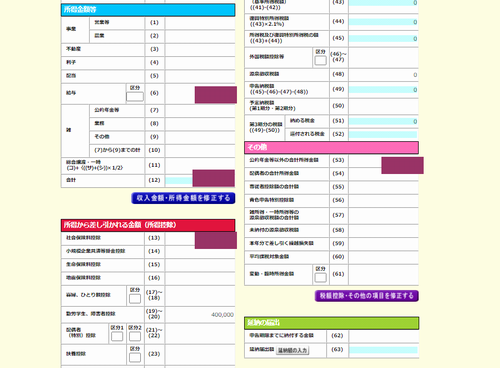Click the 予定納税額 label in row (50)
500x368 pixels.
point(262,103)
